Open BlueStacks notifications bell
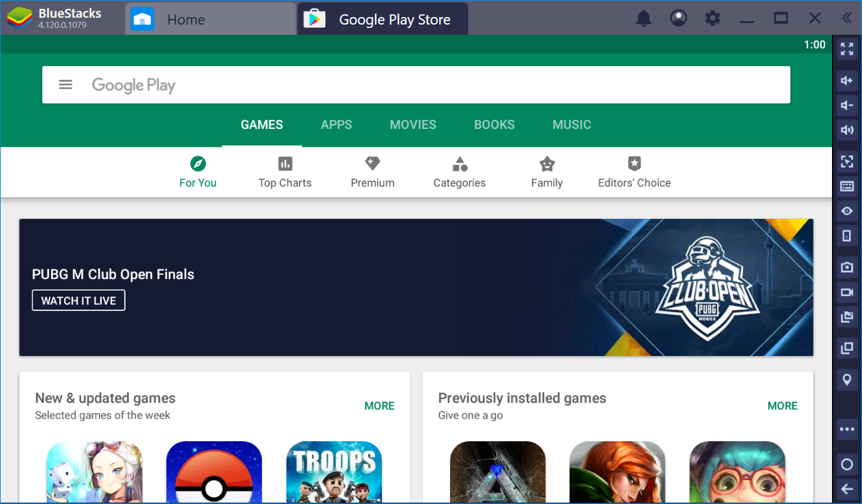The height and width of the screenshot is (504, 862). 643,18
